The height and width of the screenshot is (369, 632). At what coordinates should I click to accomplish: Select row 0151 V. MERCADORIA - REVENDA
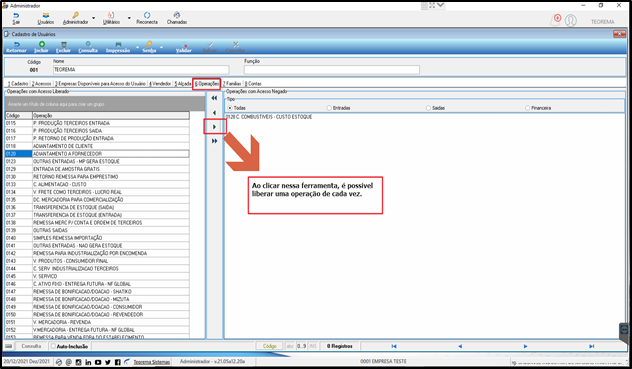click(97, 322)
